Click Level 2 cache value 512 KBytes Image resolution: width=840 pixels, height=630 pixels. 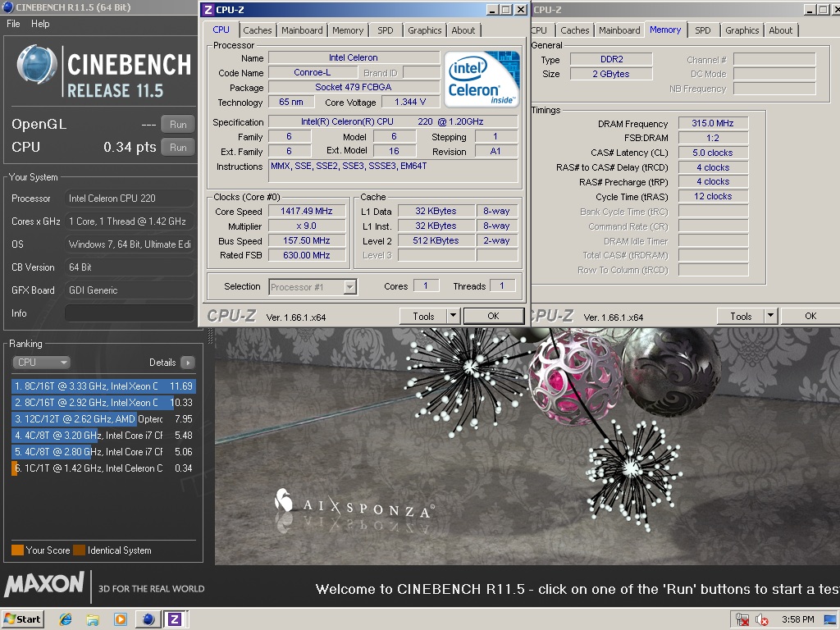tap(436, 240)
